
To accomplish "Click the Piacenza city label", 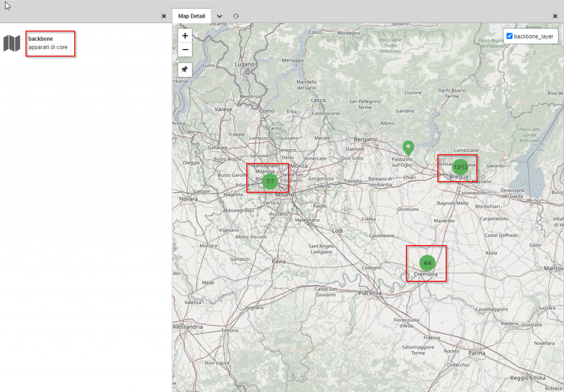I will click(x=370, y=293).
